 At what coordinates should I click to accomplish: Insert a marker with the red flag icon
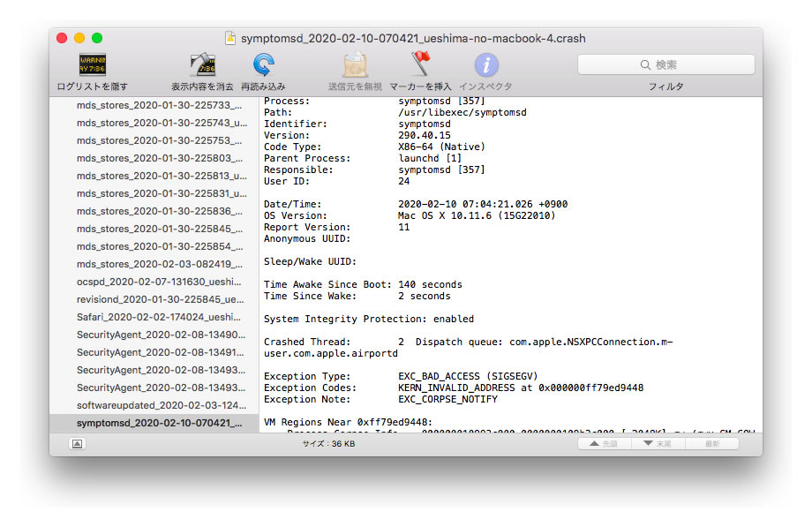click(x=420, y=64)
